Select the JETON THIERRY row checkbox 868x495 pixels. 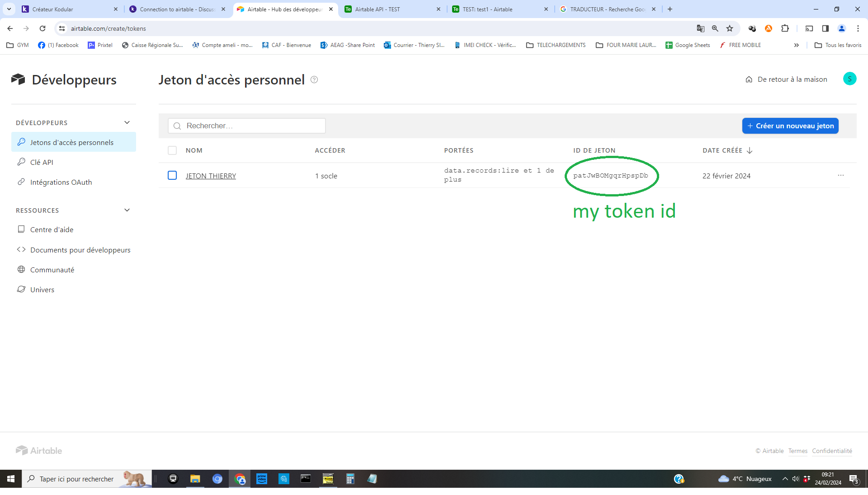(172, 176)
